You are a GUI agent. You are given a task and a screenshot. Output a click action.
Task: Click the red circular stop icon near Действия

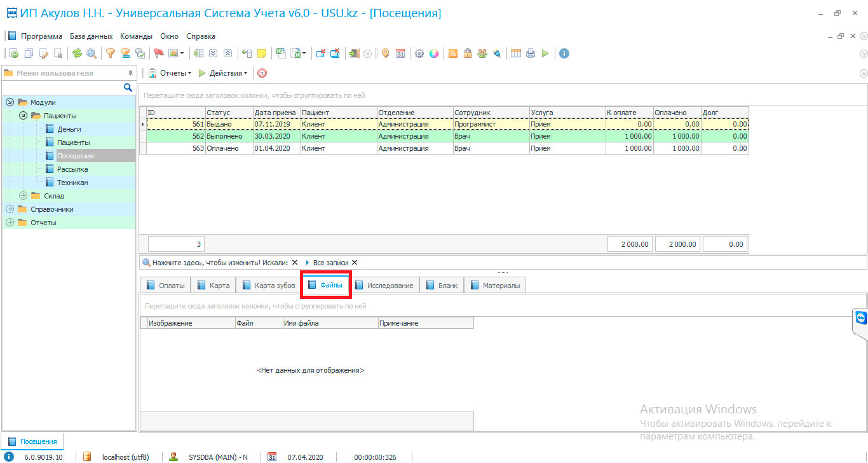tap(262, 73)
